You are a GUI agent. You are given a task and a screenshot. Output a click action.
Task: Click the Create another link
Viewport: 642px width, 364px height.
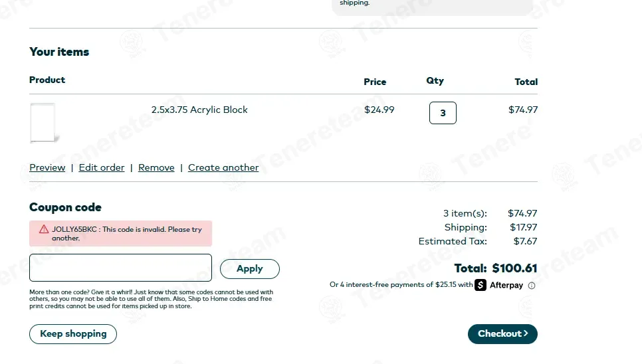click(x=223, y=167)
